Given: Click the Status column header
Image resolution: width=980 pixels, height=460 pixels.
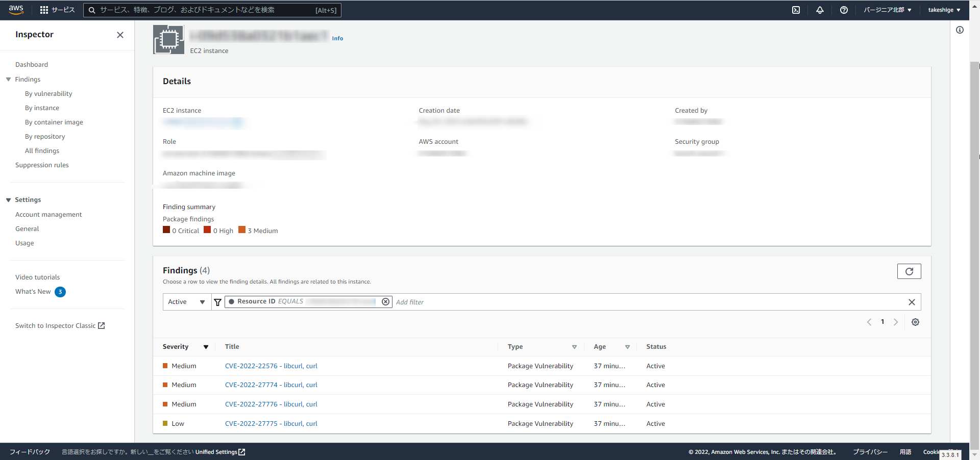Looking at the screenshot, I should point(656,347).
